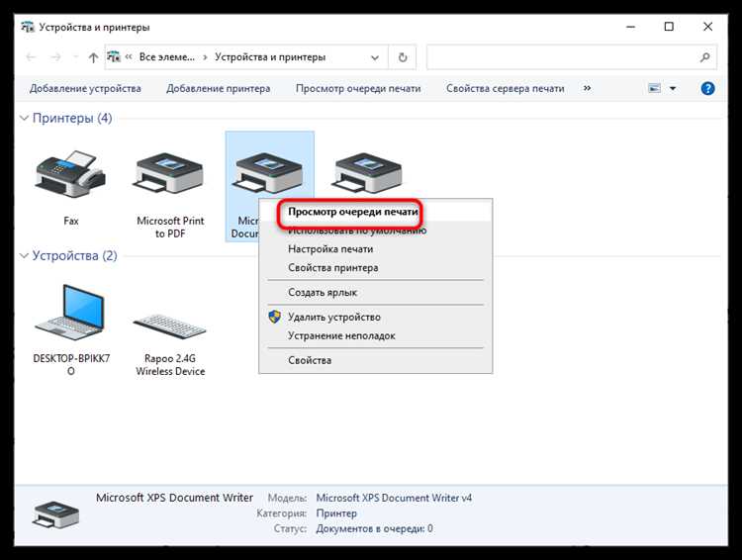Click the Microsoft XPS Document Writer details title
Image resolution: width=742 pixels, height=560 pixels.
click(x=174, y=498)
